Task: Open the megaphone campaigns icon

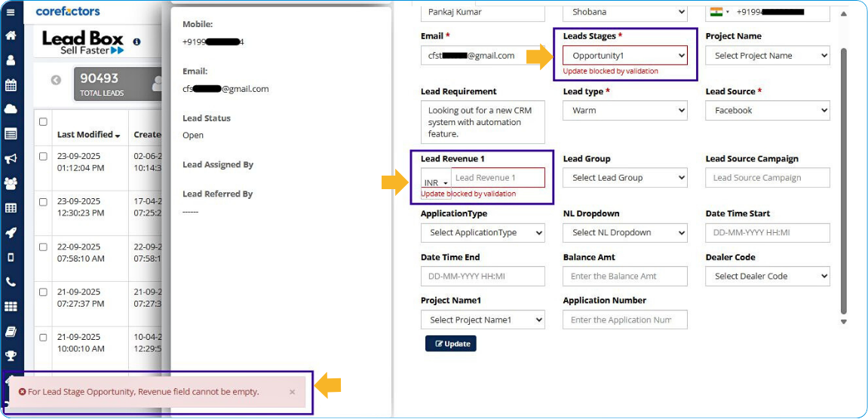Action: [11, 159]
